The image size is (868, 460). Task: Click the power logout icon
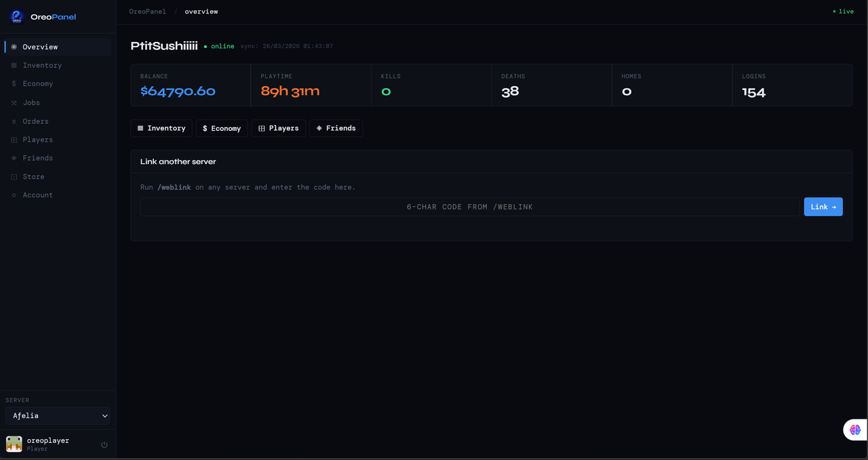(x=104, y=444)
